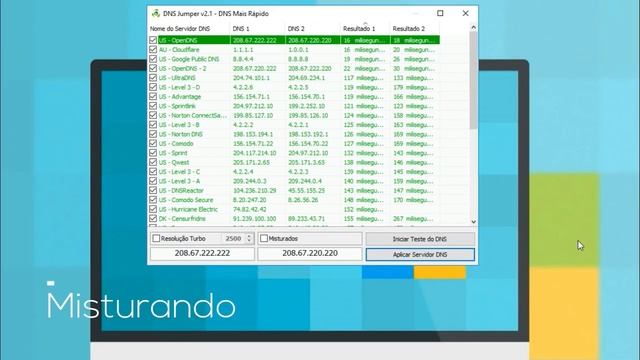Sort by DNS 1 column header
Image resolution: width=640 pixels, height=360 pixels.
(257, 29)
